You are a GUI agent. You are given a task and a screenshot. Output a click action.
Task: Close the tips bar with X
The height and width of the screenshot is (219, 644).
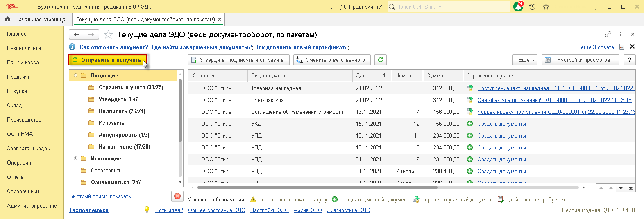coord(632,47)
